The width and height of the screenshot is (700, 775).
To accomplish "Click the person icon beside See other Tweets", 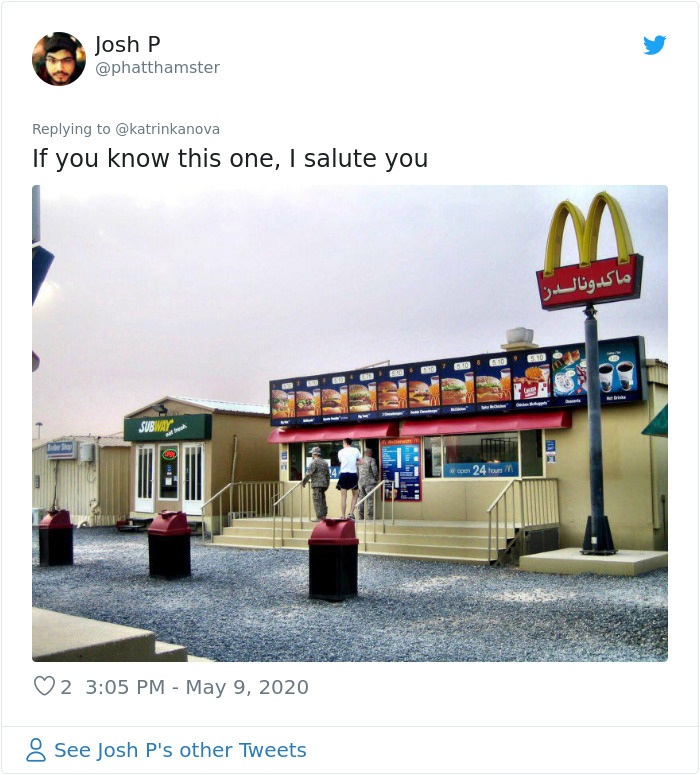I will (36, 750).
